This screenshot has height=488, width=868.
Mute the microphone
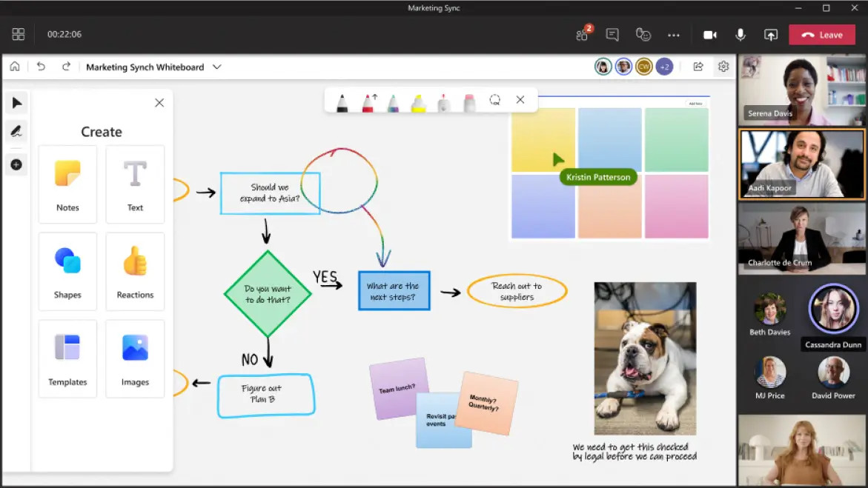(740, 35)
